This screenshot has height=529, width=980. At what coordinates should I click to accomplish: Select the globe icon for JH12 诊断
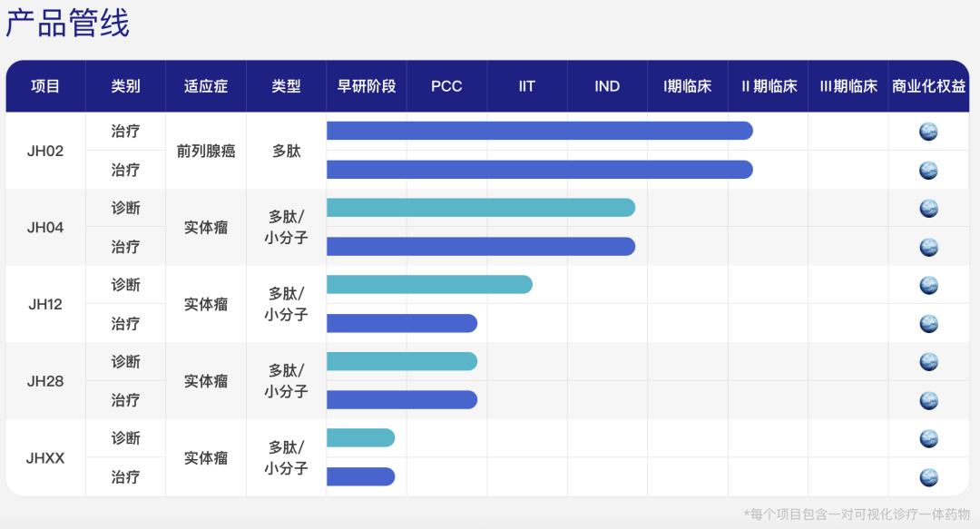coord(928,285)
